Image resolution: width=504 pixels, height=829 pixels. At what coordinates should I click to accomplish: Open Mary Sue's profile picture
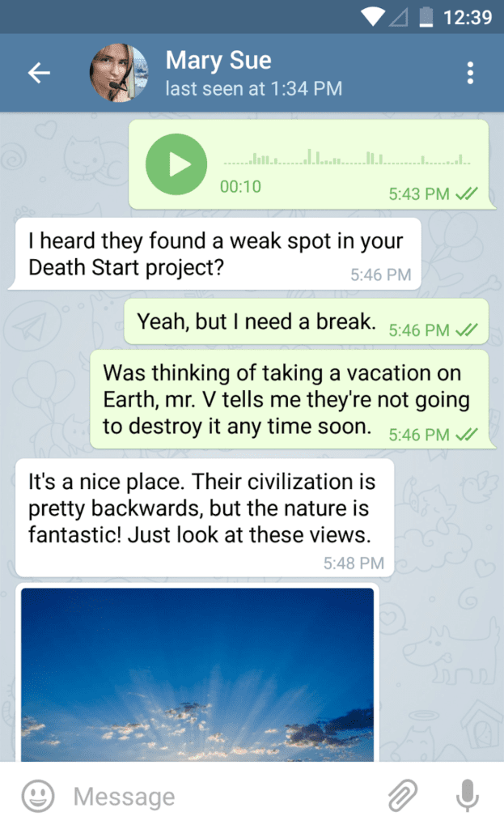(119, 73)
